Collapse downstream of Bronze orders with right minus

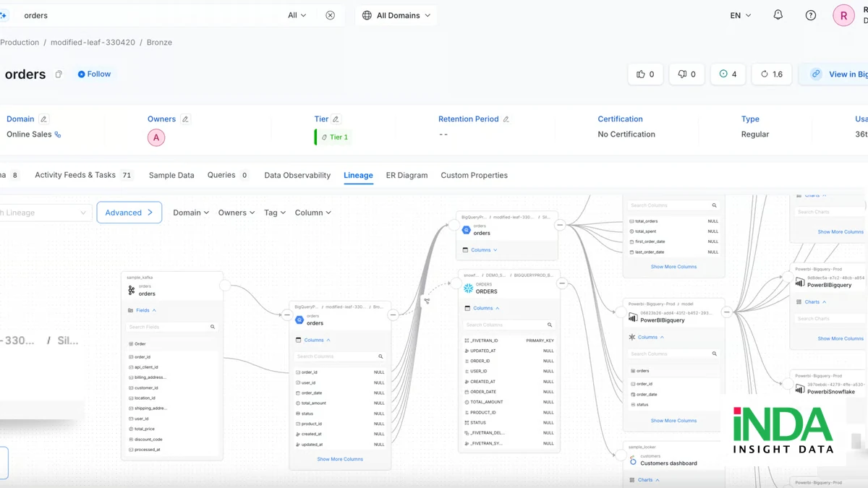(x=393, y=315)
